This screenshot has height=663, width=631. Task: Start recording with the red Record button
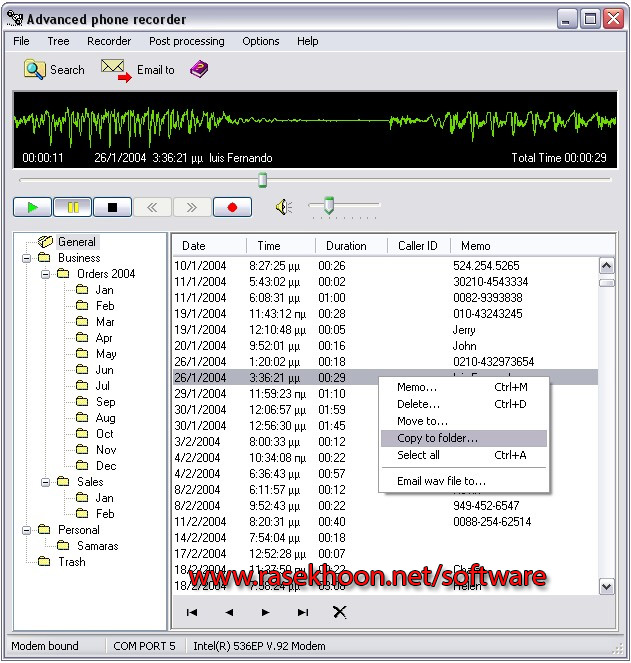(x=232, y=207)
